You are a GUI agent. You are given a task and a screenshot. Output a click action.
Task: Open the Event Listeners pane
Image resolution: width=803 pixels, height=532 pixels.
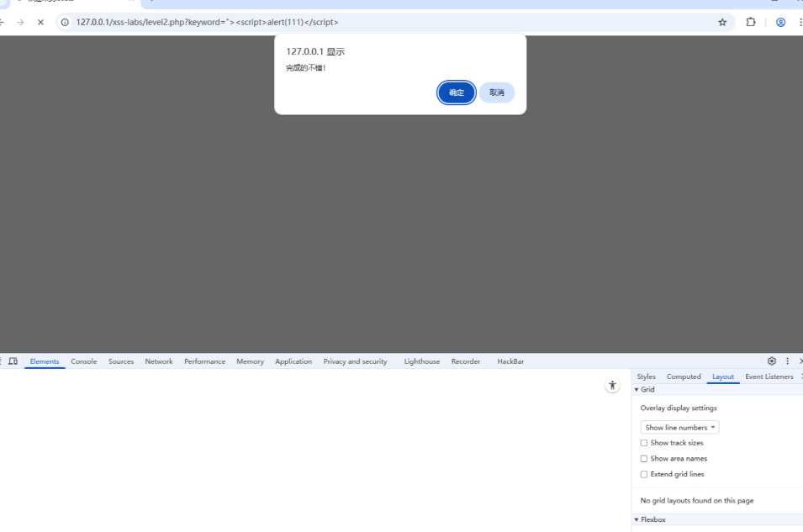pos(769,377)
